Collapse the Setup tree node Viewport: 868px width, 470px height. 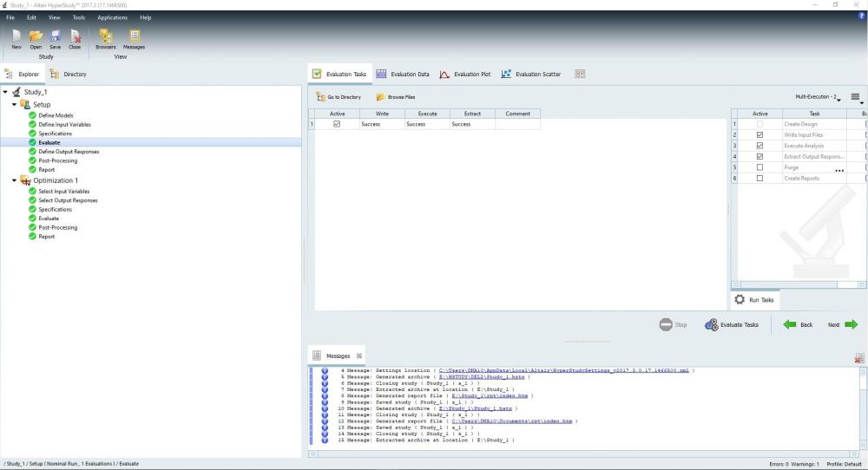pyautogui.click(x=15, y=104)
